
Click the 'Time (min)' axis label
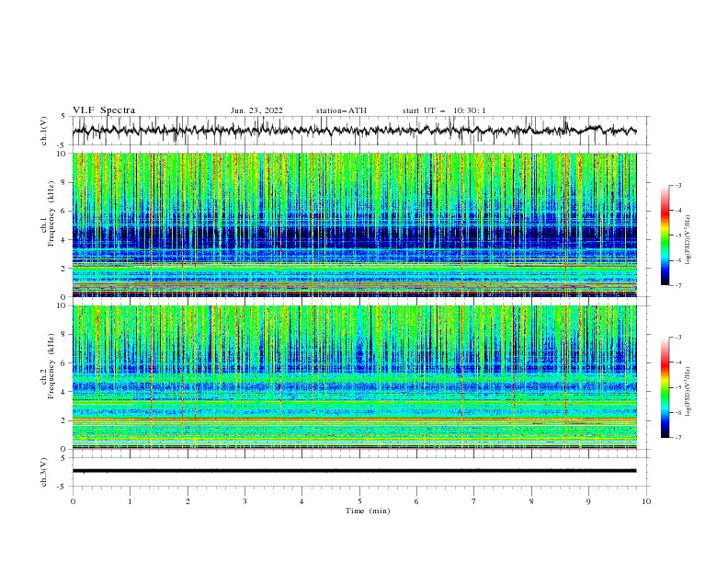pyautogui.click(x=368, y=511)
